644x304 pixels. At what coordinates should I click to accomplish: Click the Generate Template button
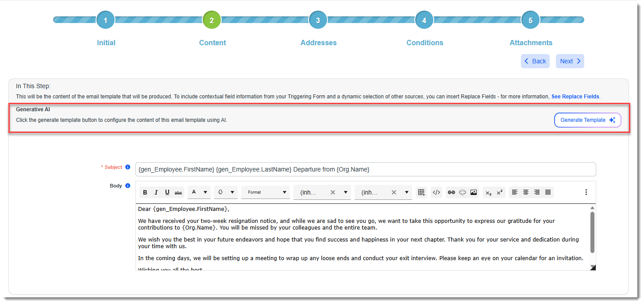point(587,120)
